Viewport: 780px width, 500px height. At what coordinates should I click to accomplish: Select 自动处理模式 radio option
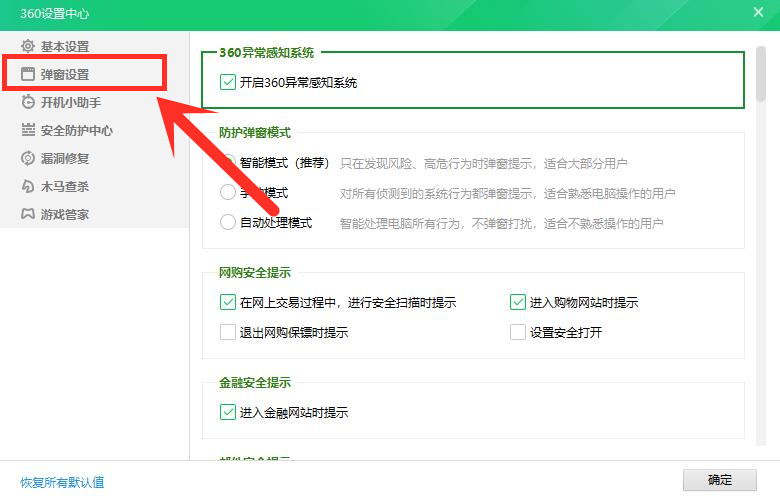[227, 222]
